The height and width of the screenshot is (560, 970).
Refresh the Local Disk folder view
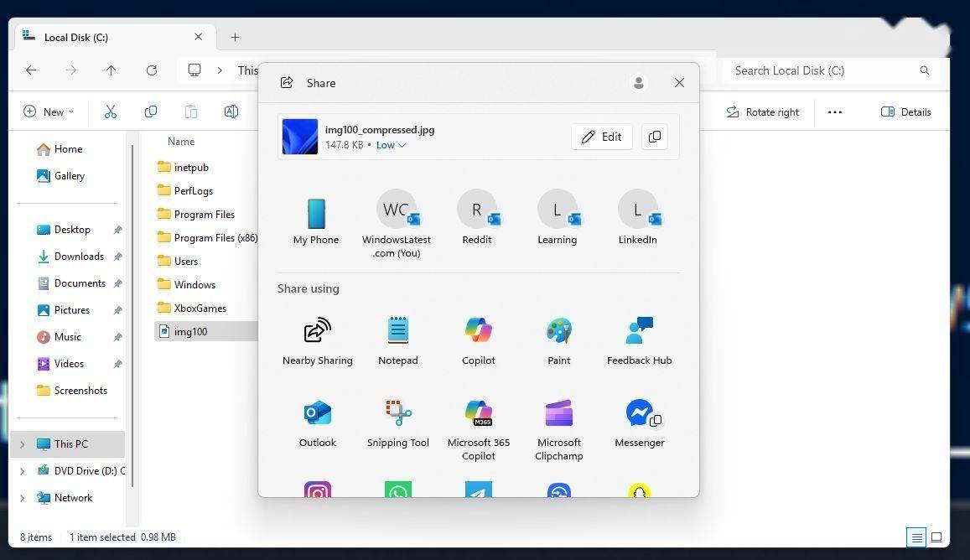(x=152, y=70)
